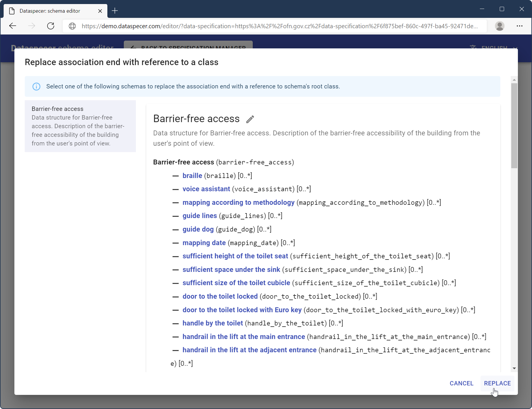Click the pencil edit icon beside Barrier-free access
The image size is (532, 409).
[x=250, y=119]
